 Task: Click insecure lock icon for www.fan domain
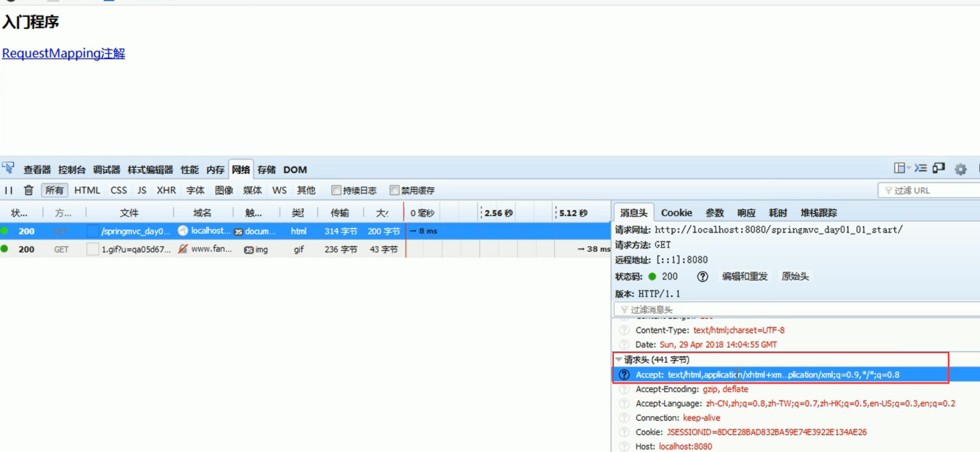(x=183, y=249)
